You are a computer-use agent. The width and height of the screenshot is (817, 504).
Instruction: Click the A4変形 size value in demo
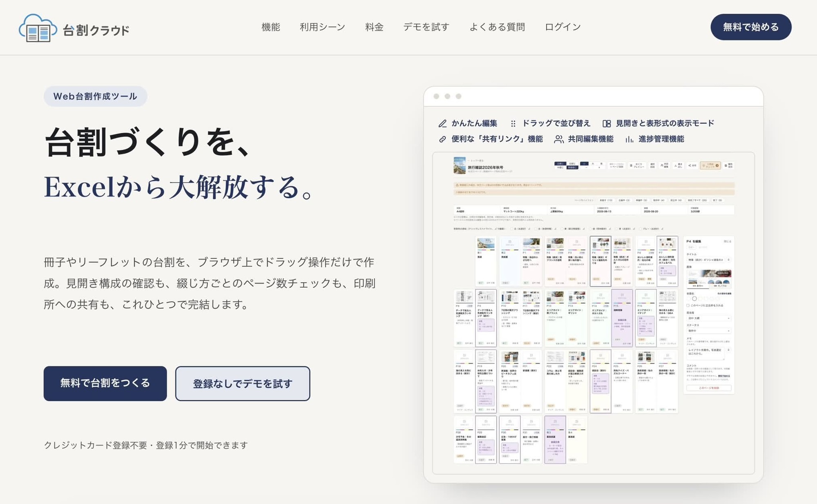click(461, 212)
